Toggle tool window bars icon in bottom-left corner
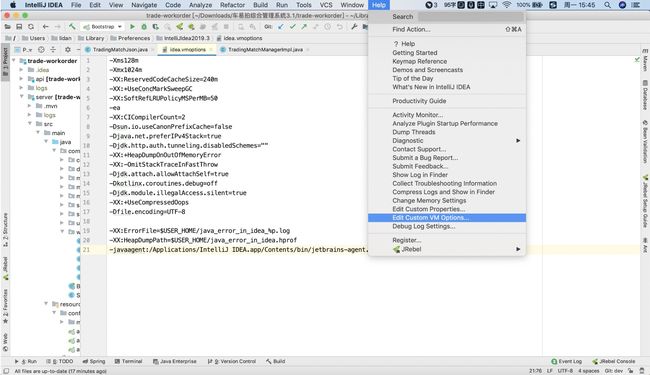This screenshot has width=650, height=375. [6, 371]
